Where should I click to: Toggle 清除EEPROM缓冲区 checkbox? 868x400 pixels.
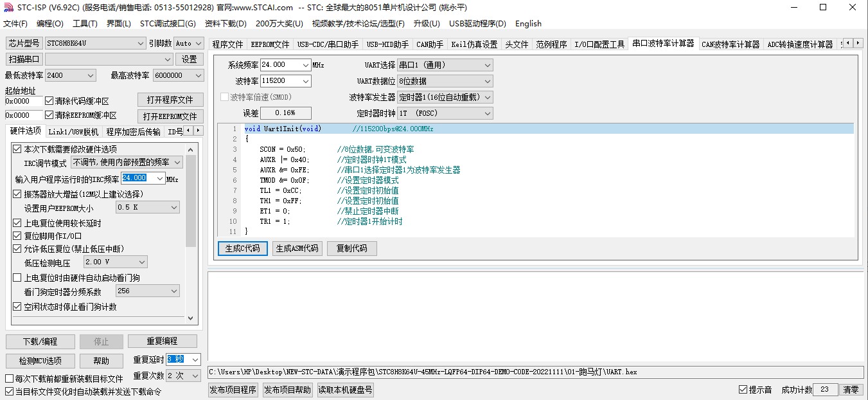(49, 116)
